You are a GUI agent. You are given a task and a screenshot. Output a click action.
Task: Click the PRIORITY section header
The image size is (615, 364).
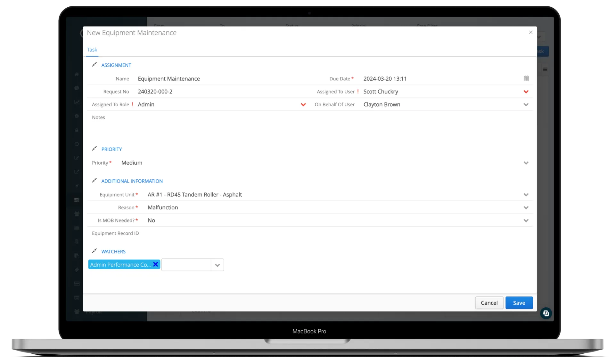[x=111, y=149]
